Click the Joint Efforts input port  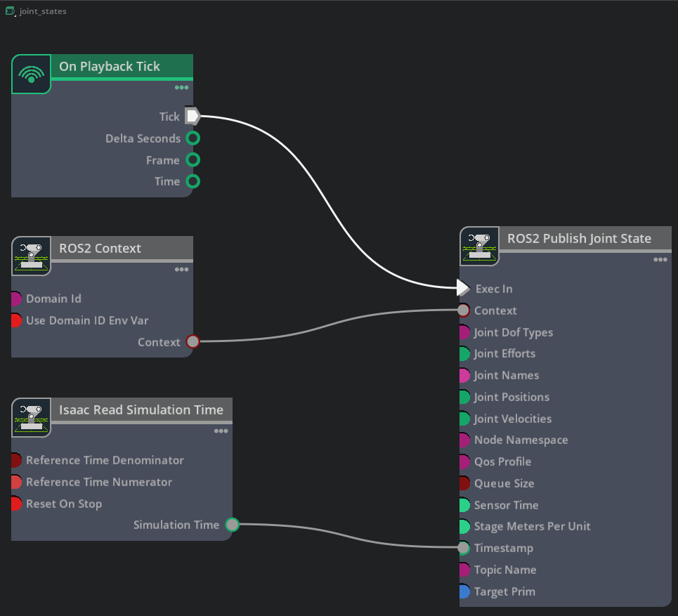464,353
